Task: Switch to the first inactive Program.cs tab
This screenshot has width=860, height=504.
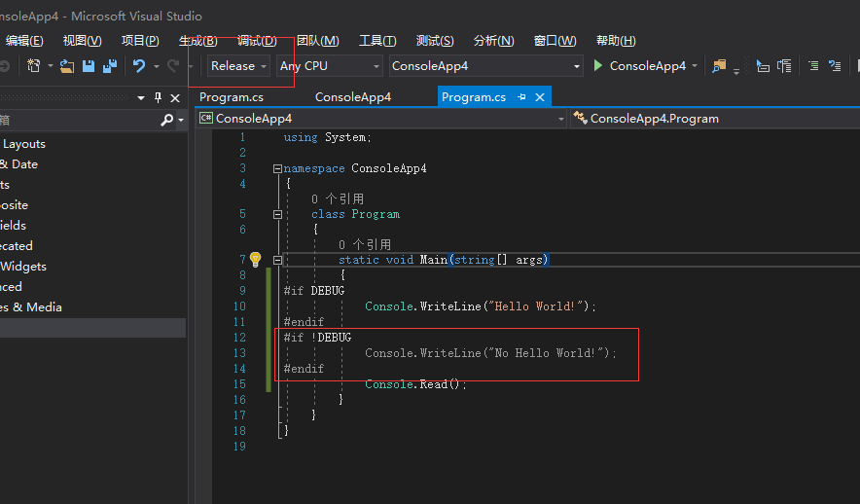Action: coord(232,97)
